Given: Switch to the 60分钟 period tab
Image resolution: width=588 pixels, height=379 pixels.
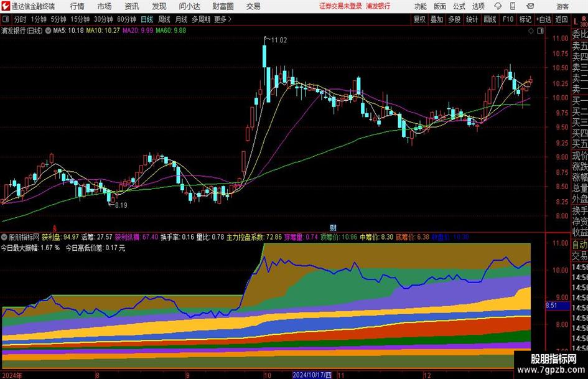Looking at the screenshot, I should click(127, 19).
